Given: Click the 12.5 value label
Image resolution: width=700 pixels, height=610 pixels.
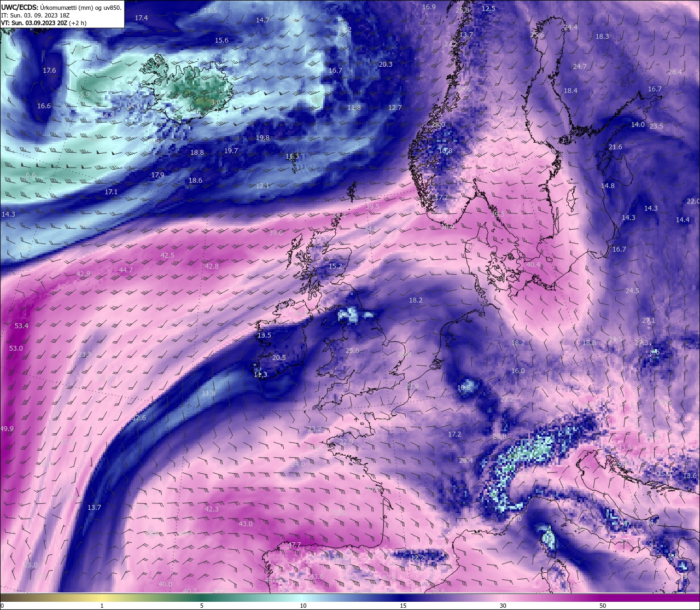Looking at the screenshot, I should click(x=488, y=8).
